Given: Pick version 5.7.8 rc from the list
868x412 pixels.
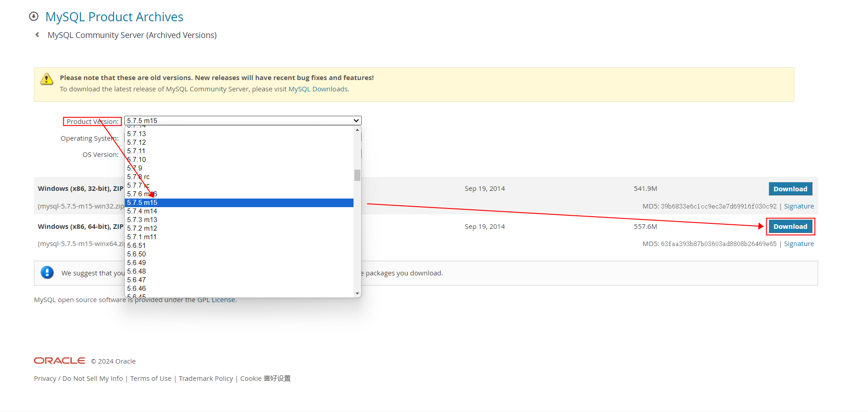Looking at the screenshot, I should tap(239, 177).
